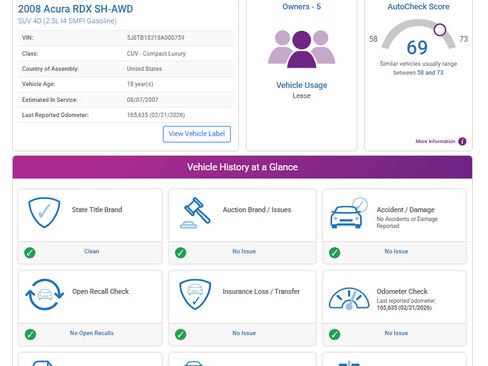Click the Open Recall Check label
This screenshot has height=366, width=488.
click(101, 291)
